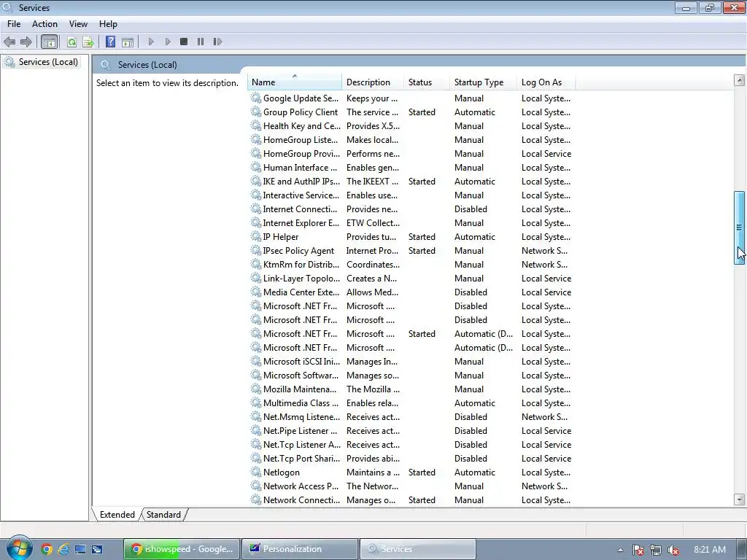Select the Interactive Service... row
The width and height of the screenshot is (747, 560).
[411, 195]
